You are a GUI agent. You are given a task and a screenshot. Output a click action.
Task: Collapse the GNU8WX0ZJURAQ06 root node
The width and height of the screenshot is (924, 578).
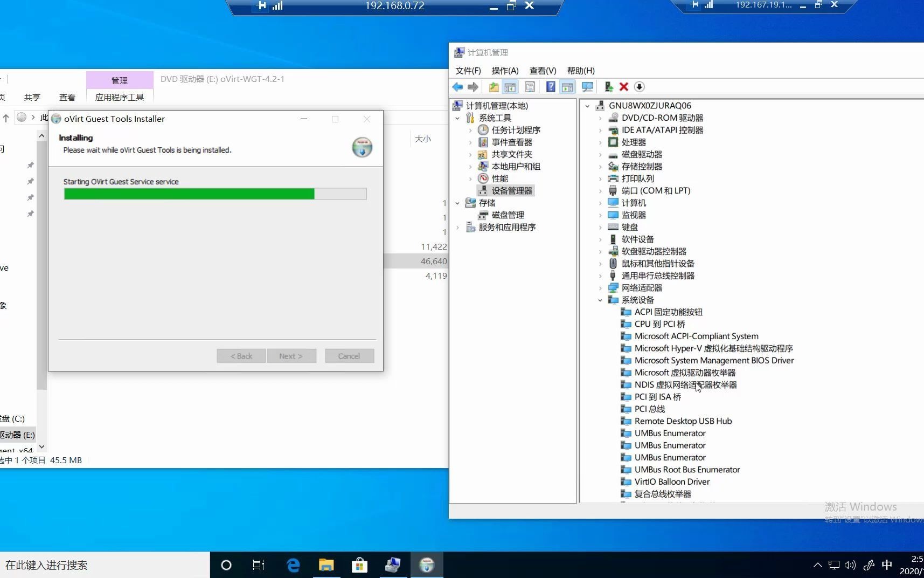[x=587, y=106]
